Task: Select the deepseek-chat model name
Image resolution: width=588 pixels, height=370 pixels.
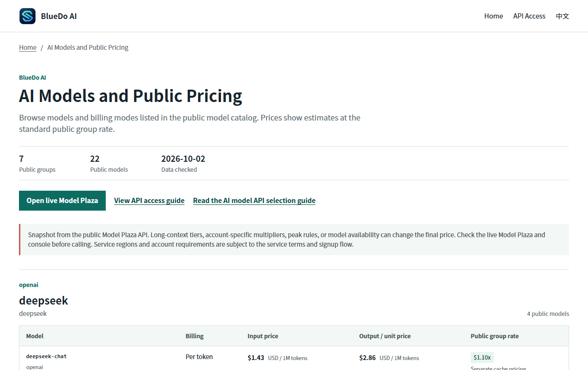Action: 46,356
